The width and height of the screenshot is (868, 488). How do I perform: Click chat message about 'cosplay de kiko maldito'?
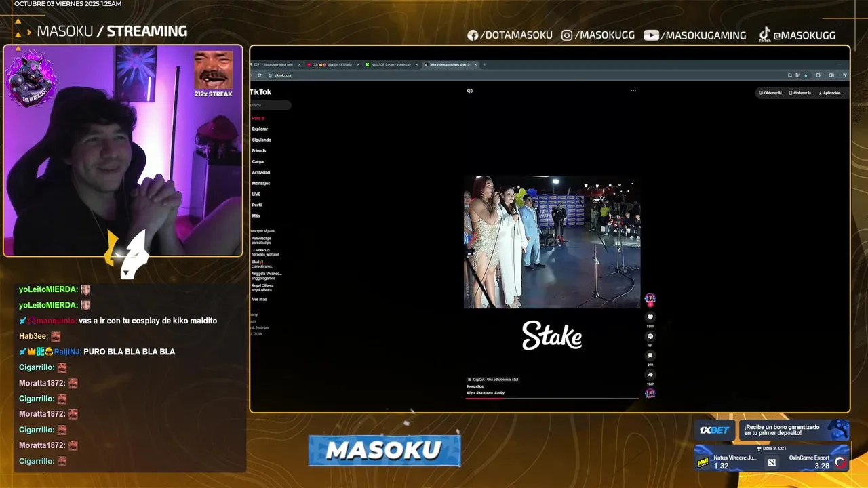148,321
